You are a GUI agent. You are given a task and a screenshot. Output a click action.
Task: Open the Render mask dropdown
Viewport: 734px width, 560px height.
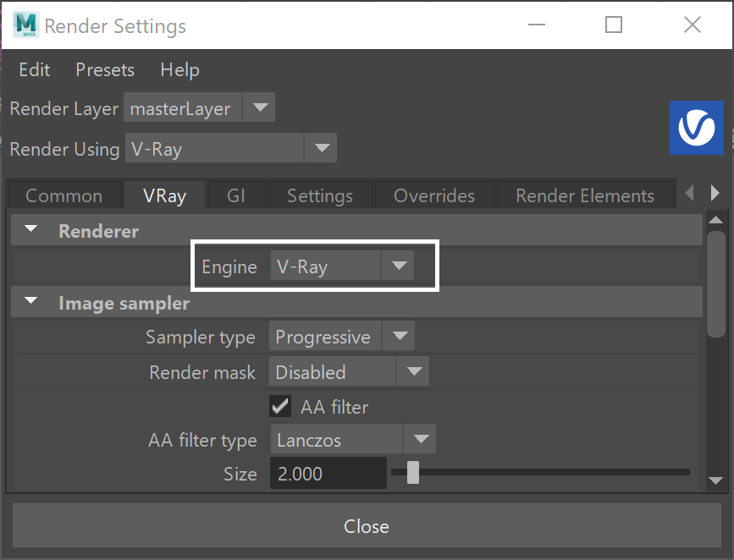pyautogui.click(x=349, y=371)
